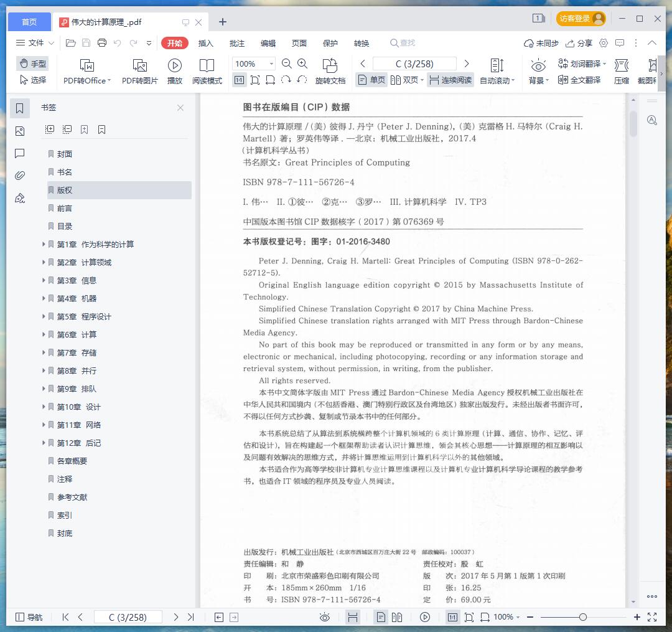Screen dimensions: 672x632
Task: Zoom out with the magnifier minus icon
Action: pyautogui.click(x=287, y=64)
